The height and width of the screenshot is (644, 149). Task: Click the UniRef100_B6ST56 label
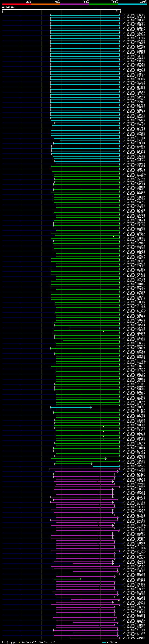tap(133, 87)
